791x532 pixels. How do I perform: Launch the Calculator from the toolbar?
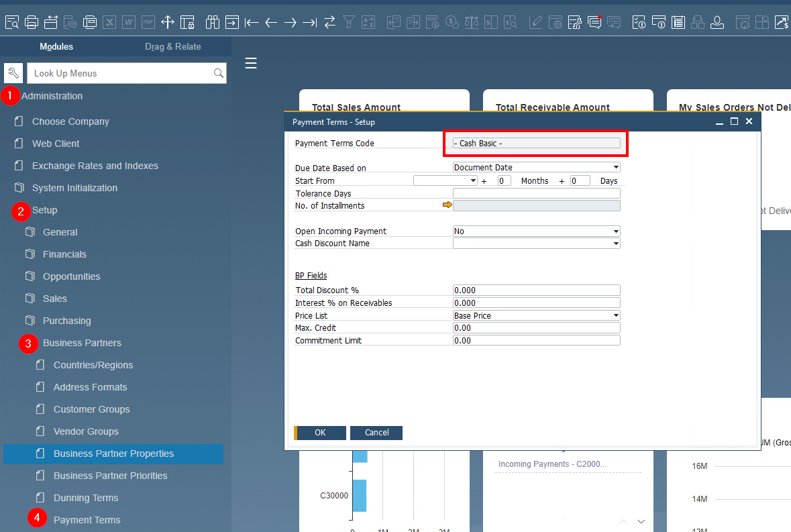click(678, 22)
